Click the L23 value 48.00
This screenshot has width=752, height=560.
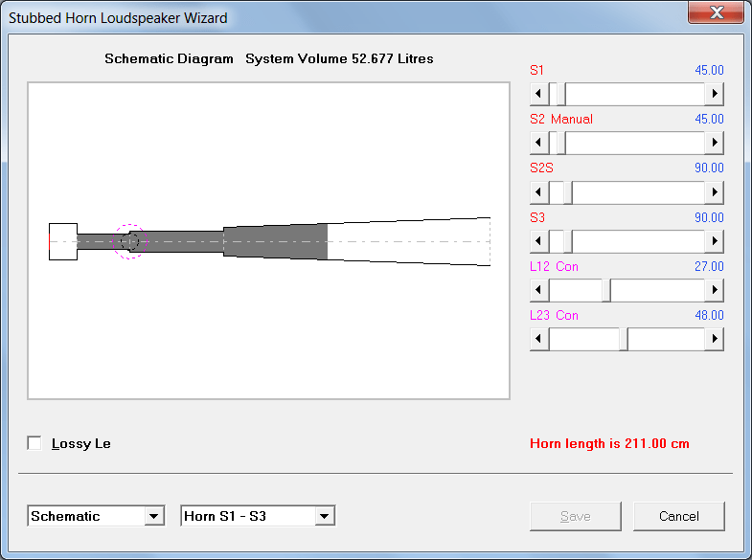point(709,315)
